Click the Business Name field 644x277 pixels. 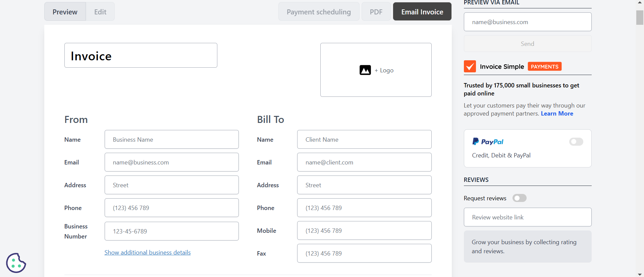172,139
